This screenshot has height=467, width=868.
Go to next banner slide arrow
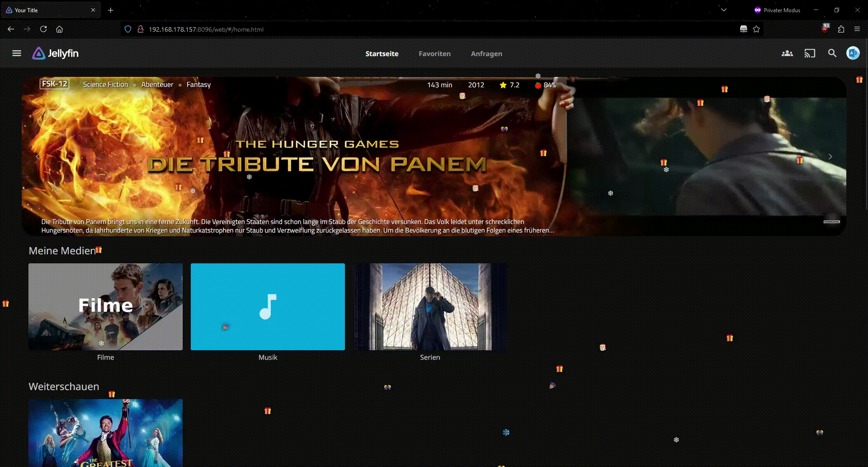(x=830, y=157)
